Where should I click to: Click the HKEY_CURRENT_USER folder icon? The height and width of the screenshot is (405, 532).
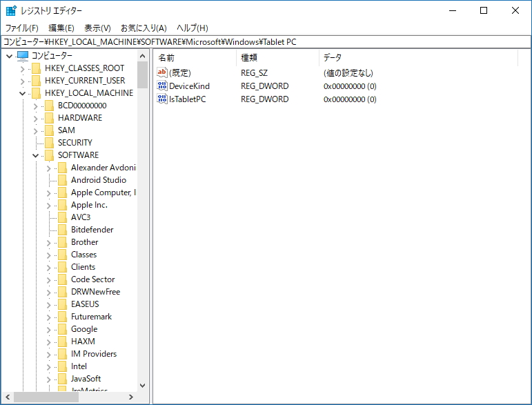click(37, 81)
